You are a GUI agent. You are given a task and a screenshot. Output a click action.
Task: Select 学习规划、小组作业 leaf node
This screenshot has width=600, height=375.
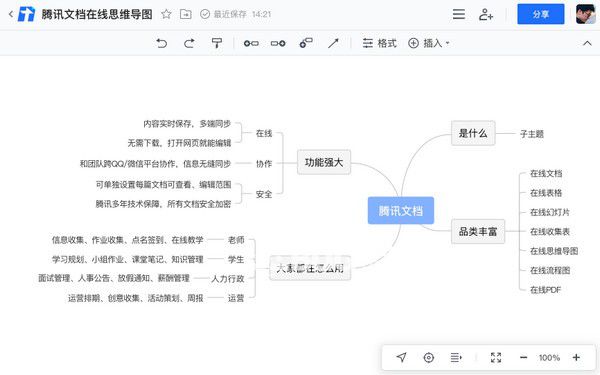point(127,259)
